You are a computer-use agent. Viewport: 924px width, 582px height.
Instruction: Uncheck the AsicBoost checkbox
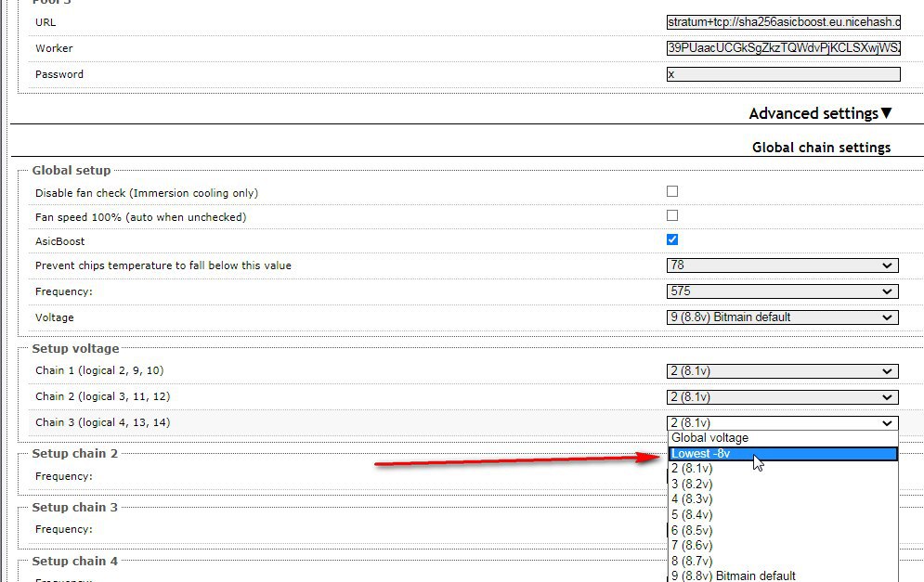[672, 239]
